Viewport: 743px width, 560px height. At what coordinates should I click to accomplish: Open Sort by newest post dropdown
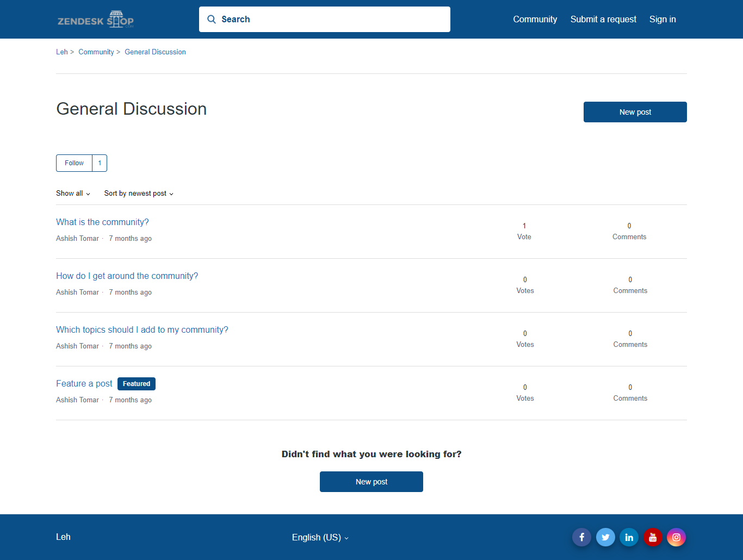coord(139,194)
